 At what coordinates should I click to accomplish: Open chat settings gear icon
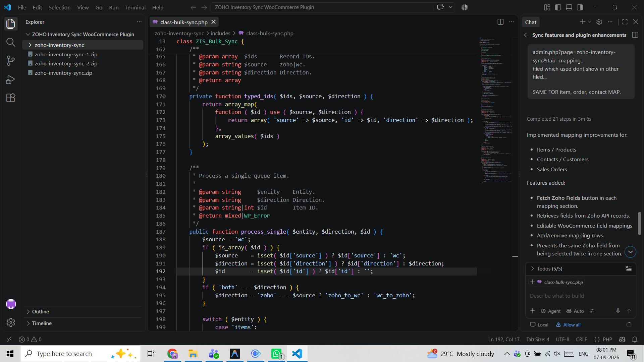599,22
